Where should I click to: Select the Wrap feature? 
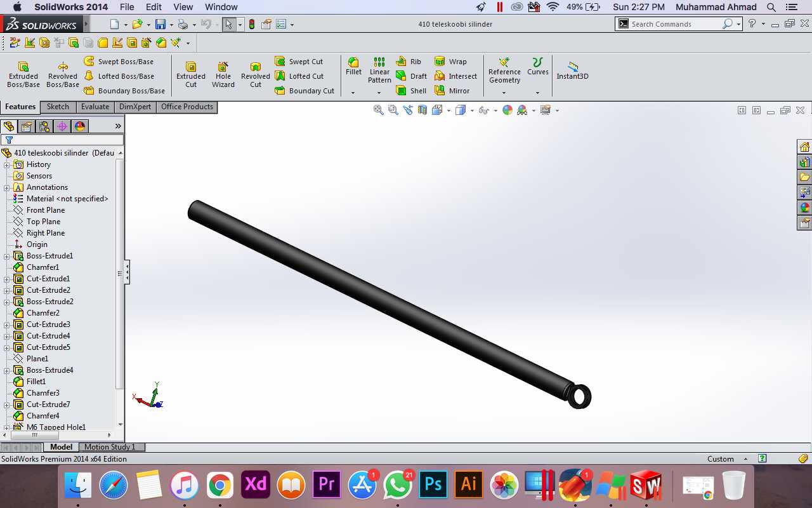pyautogui.click(x=450, y=62)
